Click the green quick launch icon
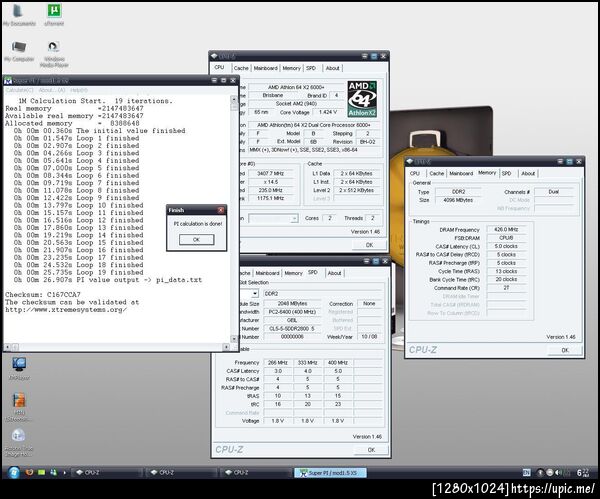This screenshot has height=499, width=600. tap(41, 473)
